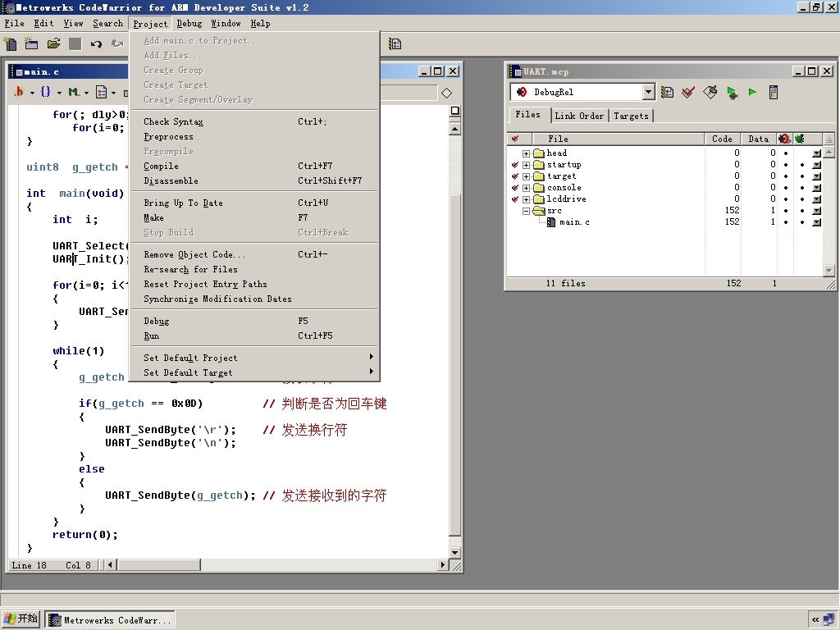Choose Compile from the Project menu
The image size is (840, 630).
254,166
